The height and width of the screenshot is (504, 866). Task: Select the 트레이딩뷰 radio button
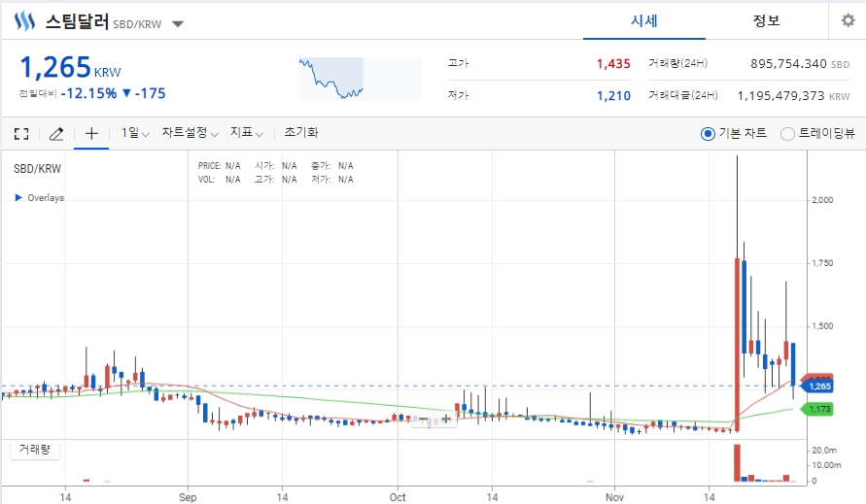pos(787,134)
